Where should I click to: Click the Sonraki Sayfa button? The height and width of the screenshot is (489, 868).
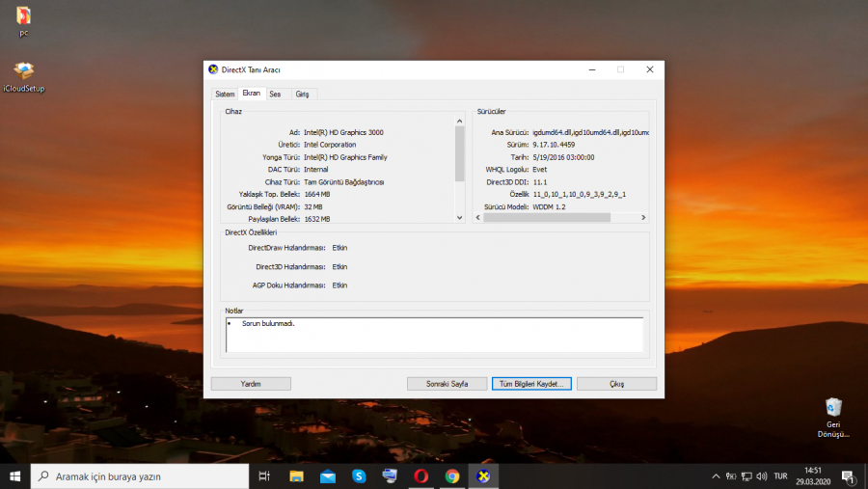[x=447, y=383]
